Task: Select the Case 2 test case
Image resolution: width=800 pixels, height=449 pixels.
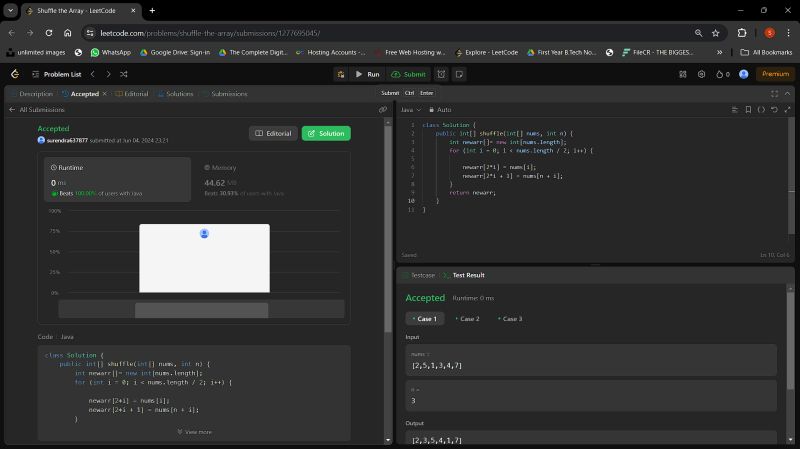Action: (467, 319)
